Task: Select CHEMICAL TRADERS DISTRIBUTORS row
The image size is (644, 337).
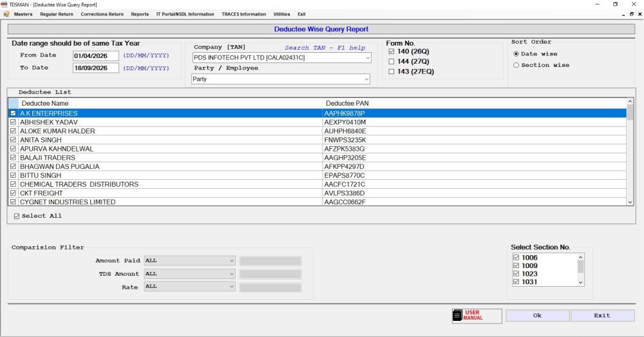Action: pos(317,184)
